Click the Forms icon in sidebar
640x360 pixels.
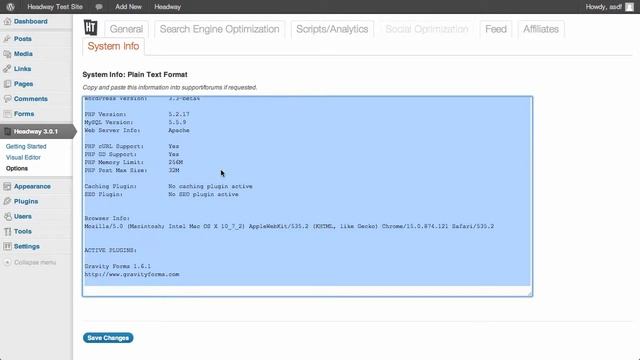click(x=7, y=114)
